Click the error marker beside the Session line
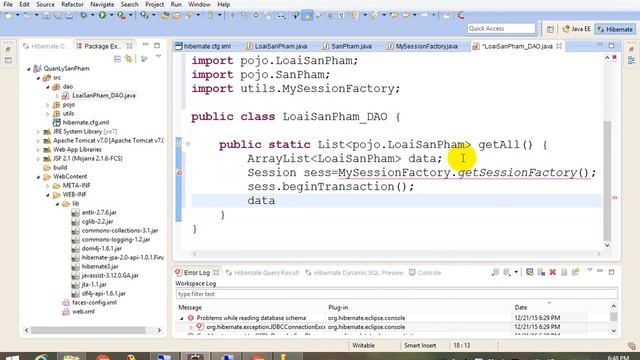Image resolution: width=640 pixels, height=360 pixels. point(179,173)
